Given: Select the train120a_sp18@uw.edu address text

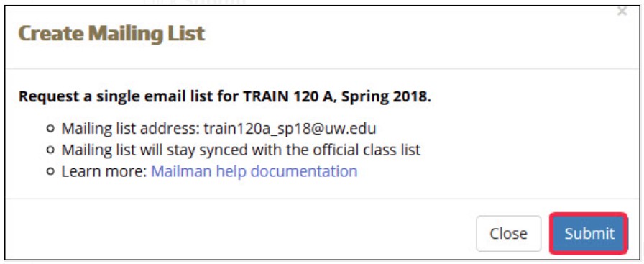Looking at the screenshot, I should (x=290, y=129).
